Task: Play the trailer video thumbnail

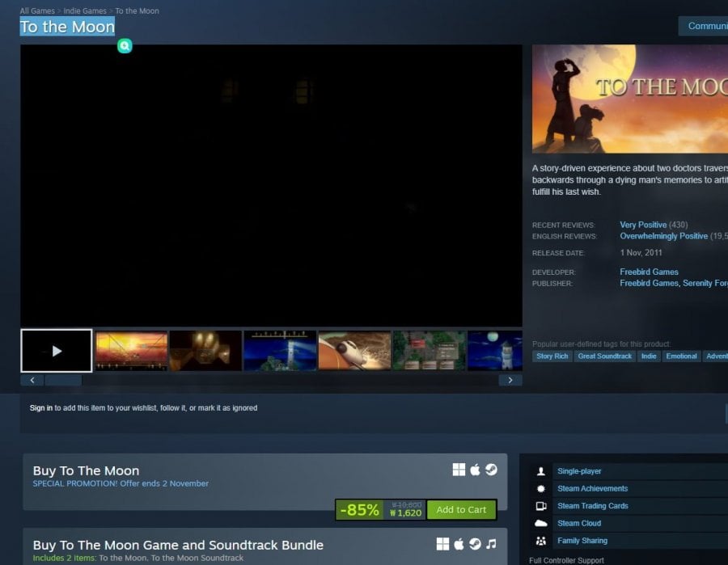Action: (x=56, y=351)
